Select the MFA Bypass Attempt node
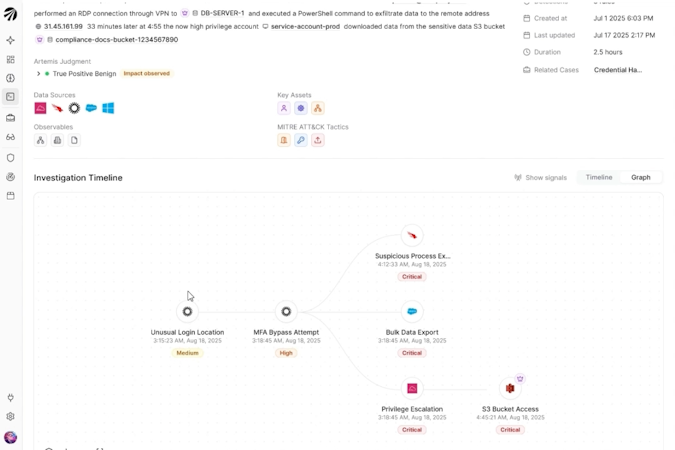The image size is (675, 450). coord(286,311)
